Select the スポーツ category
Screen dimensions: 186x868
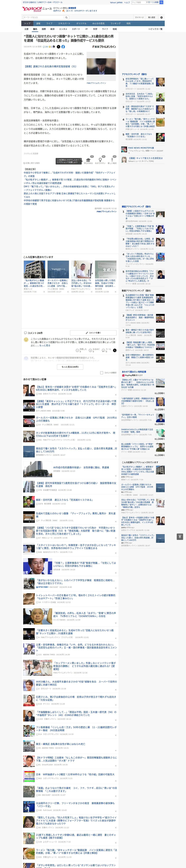[76, 29]
